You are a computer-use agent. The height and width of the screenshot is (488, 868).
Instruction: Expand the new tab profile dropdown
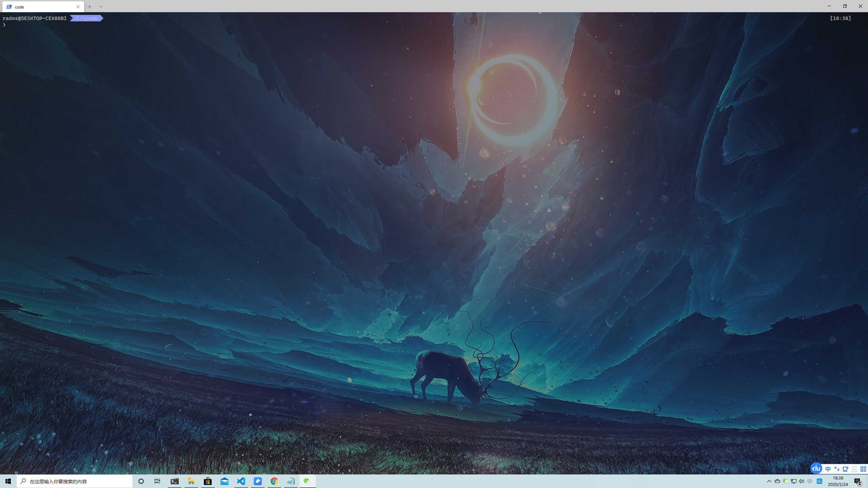tap(101, 7)
